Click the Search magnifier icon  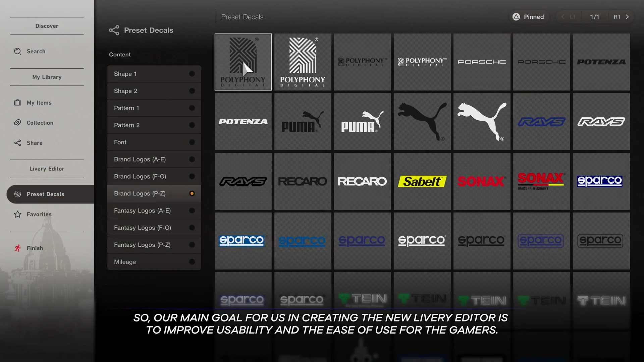[17, 51]
